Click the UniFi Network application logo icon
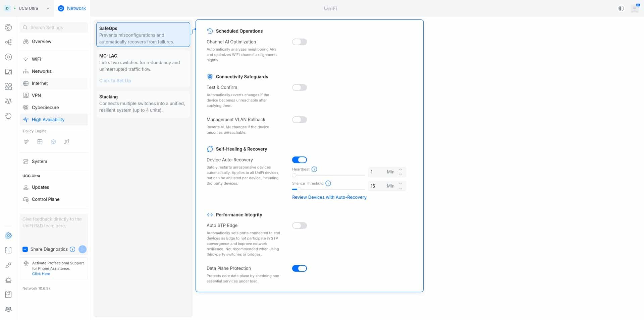Image resolution: width=644 pixels, height=320 pixels. (x=61, y=8)
